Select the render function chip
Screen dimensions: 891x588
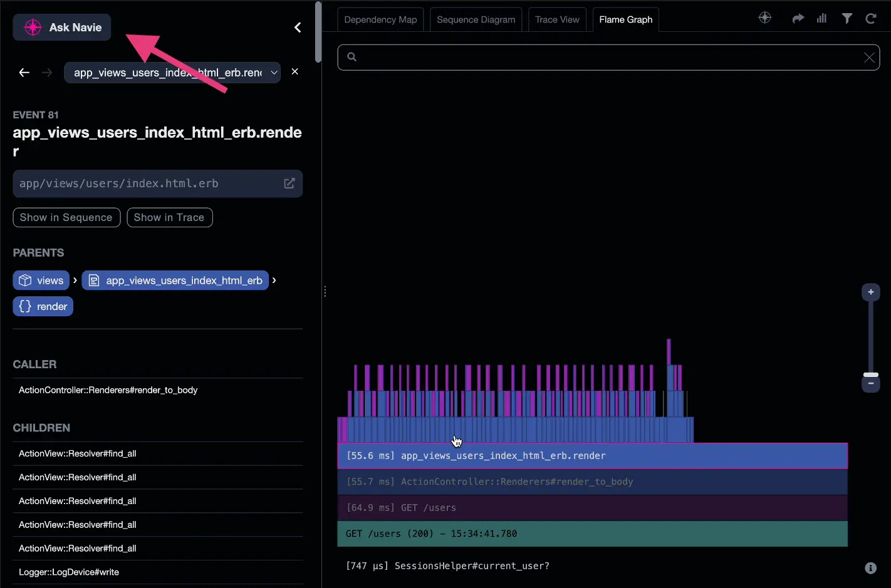tap(43, 306)
